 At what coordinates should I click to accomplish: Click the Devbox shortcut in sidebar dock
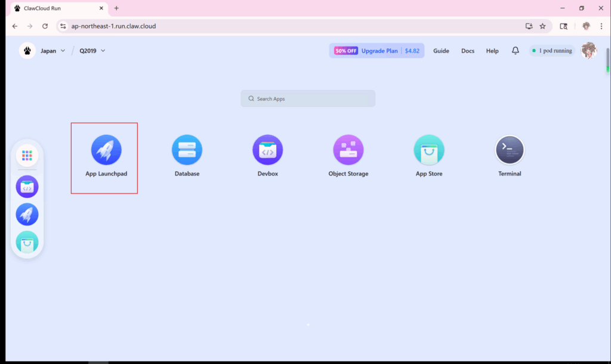coord(27,187)
